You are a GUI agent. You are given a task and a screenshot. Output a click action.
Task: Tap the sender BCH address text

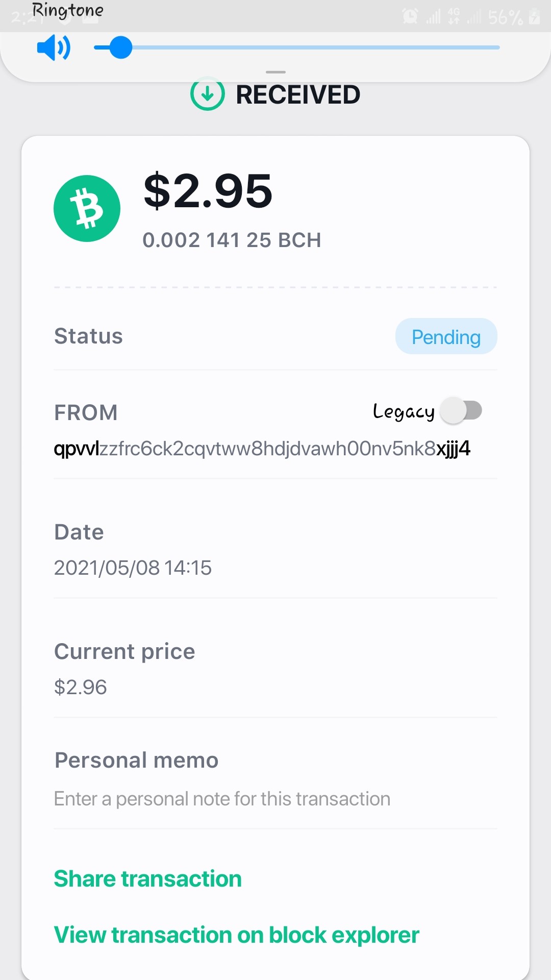coord(262,449)
